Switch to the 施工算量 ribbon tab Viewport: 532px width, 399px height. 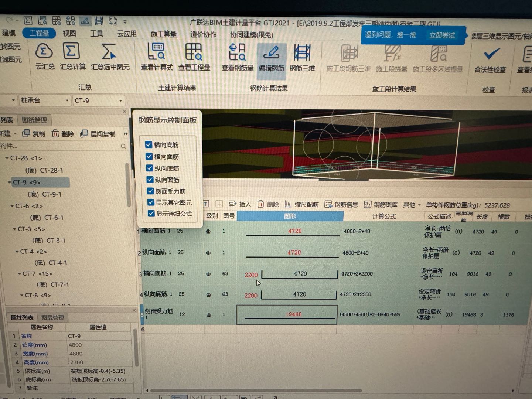(163, 34)
